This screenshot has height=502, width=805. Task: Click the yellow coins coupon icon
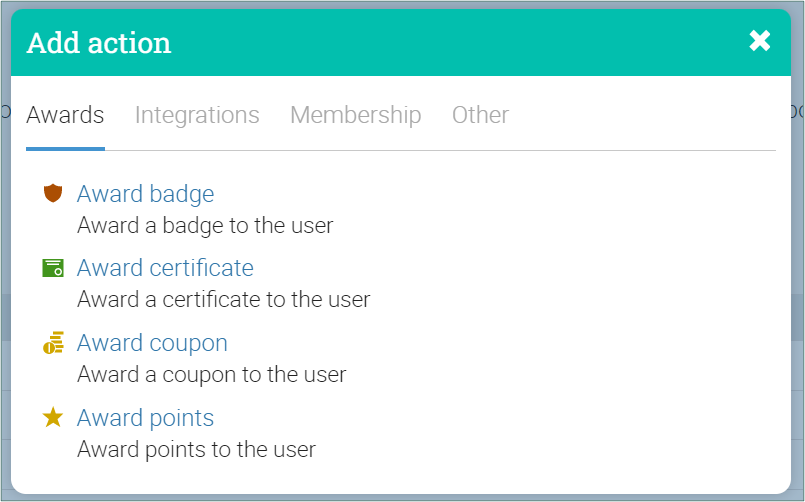point(53,343)
